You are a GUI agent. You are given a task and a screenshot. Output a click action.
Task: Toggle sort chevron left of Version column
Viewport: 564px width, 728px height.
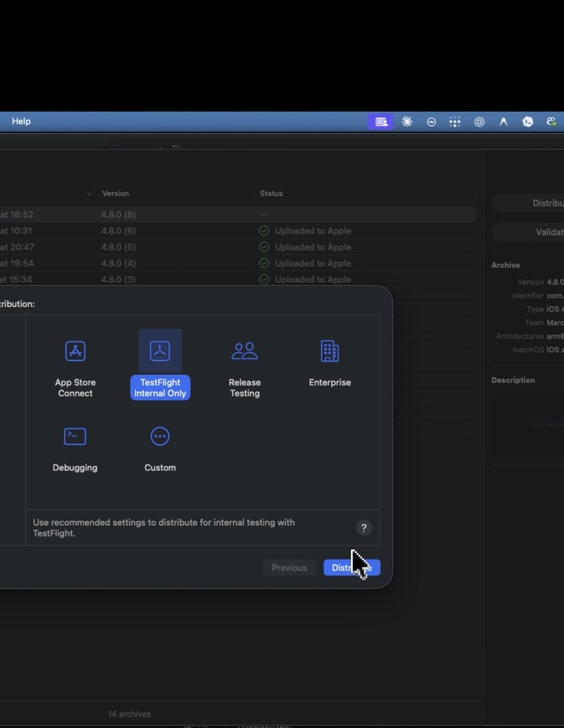pos(90,194)
